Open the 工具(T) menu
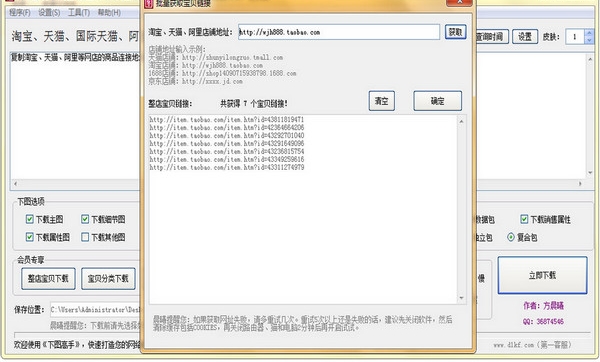Screen dimensions: 600x362 (79, 13)
